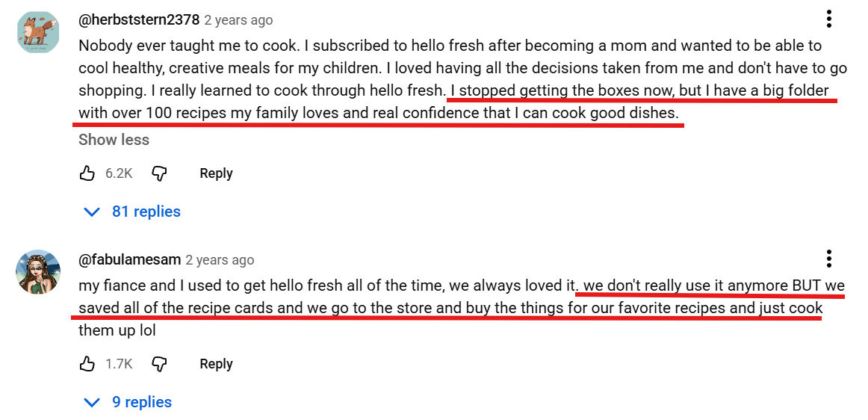Like the comment by @fabulamesam

[87, 364]
